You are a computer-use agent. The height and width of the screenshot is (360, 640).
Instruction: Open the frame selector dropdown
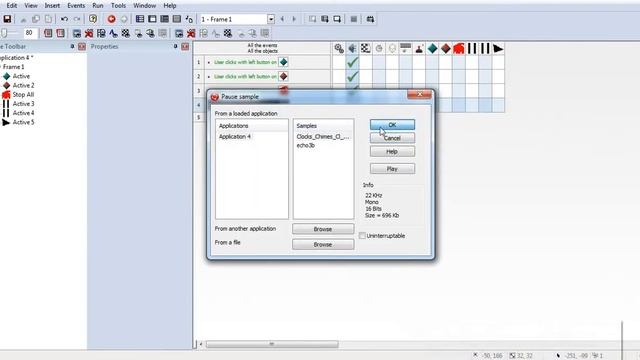pyautogui.click(x=271, y=19)
